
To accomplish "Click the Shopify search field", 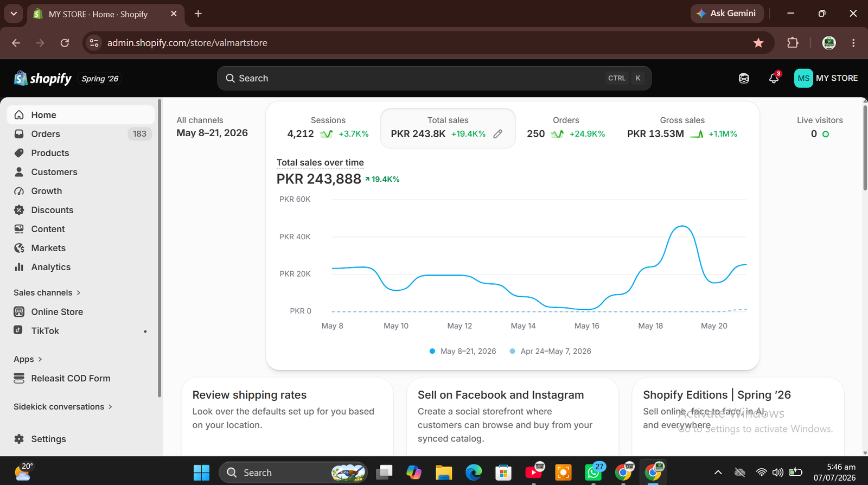I will [434, 78].
